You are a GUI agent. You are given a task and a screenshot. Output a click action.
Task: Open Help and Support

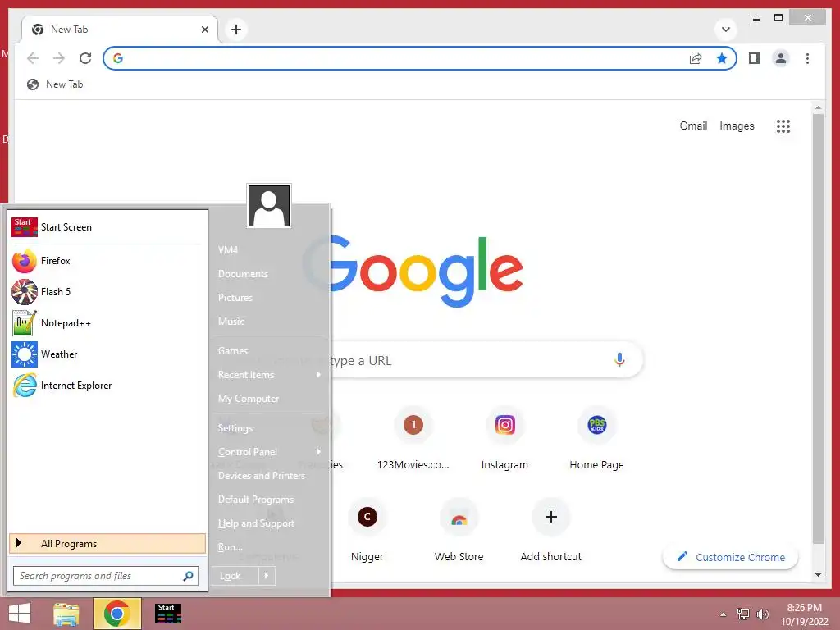256,523
